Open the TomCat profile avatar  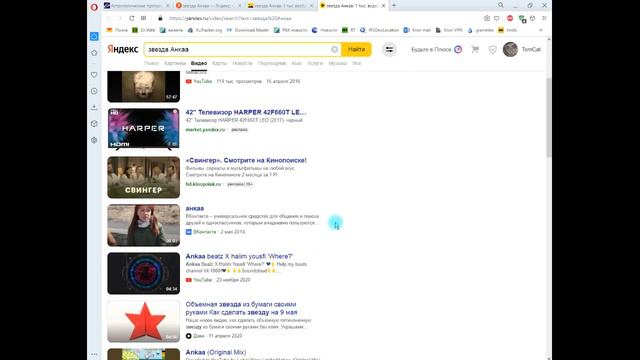(510, 49)
